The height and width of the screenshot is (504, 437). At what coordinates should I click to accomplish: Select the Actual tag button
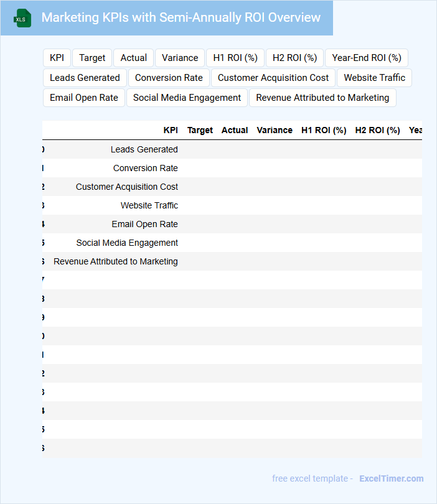point(133,58)
